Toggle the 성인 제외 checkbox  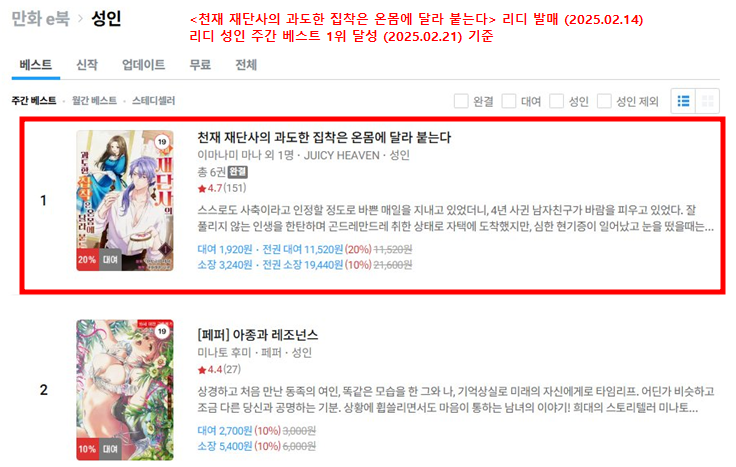tap(604, 101)
